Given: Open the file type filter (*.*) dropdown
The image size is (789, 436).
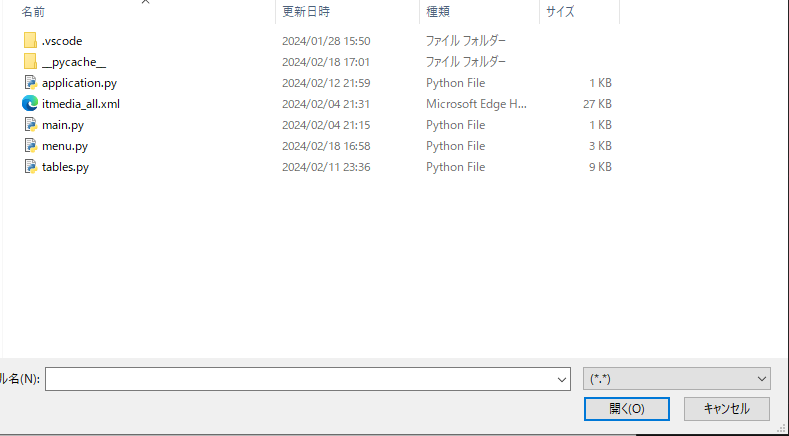Looking at the screenshot, I should (x=676, y=378).
